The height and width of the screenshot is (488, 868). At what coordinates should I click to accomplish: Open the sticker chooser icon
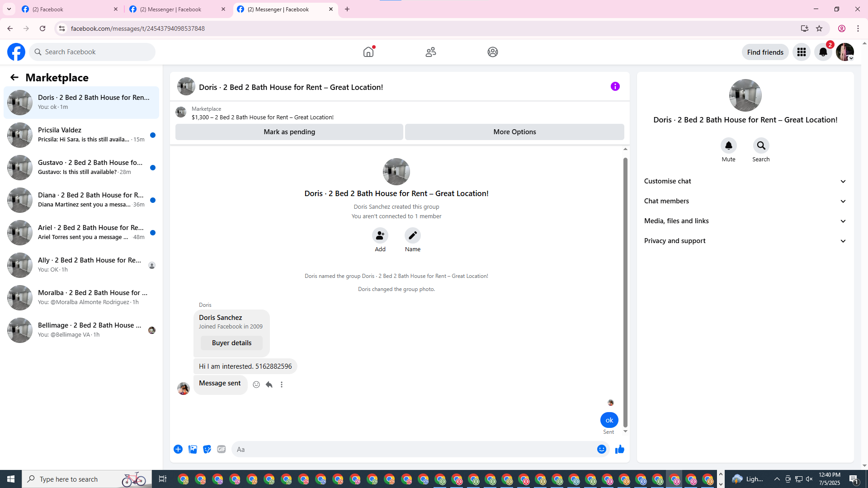coord(207,449)
